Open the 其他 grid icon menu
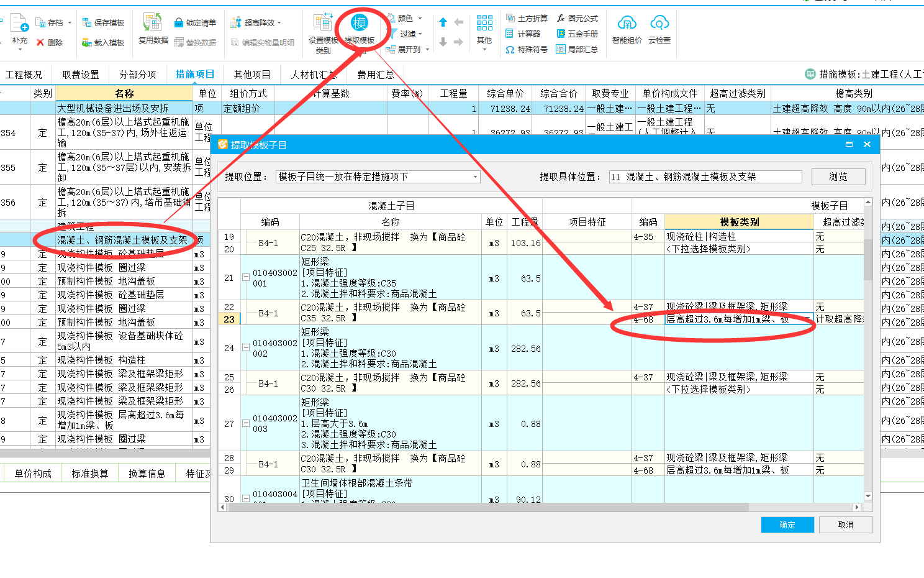The height and width of the screenshot is (578, 924). (x=484, y=24)
